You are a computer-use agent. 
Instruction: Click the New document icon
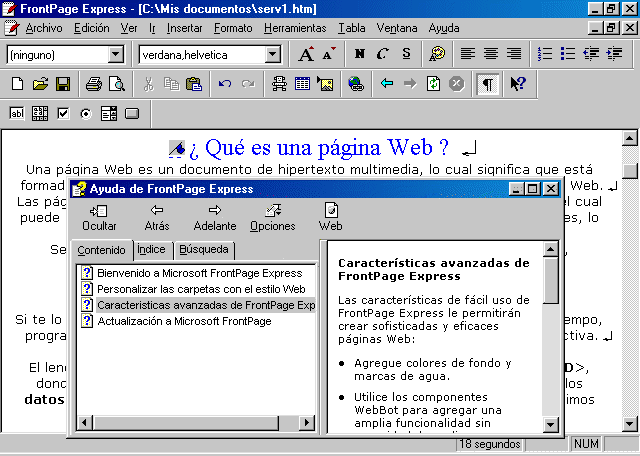(x=17, y=84)
